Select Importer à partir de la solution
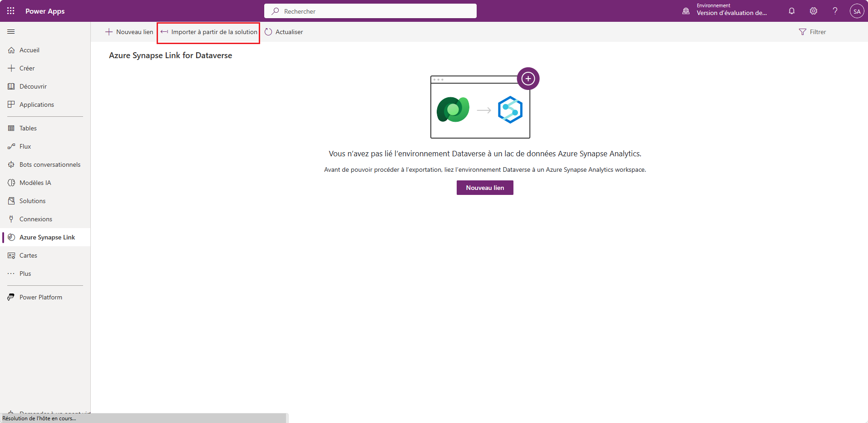Screen dimensions: 868x423 [208, 32]
